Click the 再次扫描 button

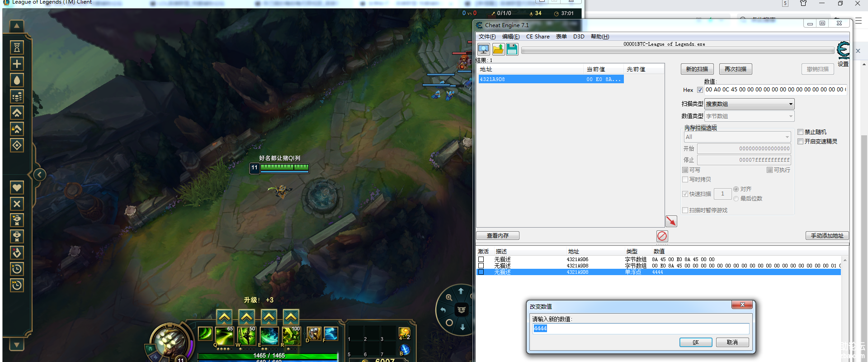click(736, 69)
